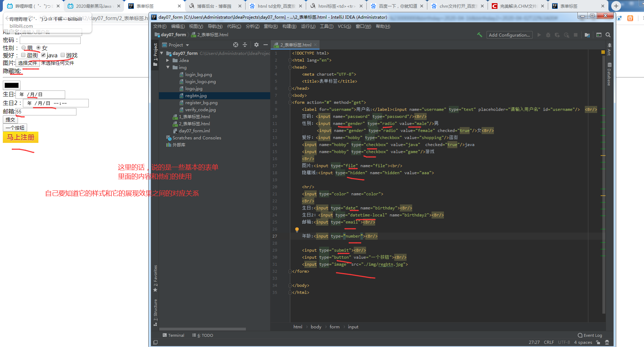This screenshot has width=644, height=347.
Task: Toggle the 1: Project side tab
Action: [x=155, y=55]
